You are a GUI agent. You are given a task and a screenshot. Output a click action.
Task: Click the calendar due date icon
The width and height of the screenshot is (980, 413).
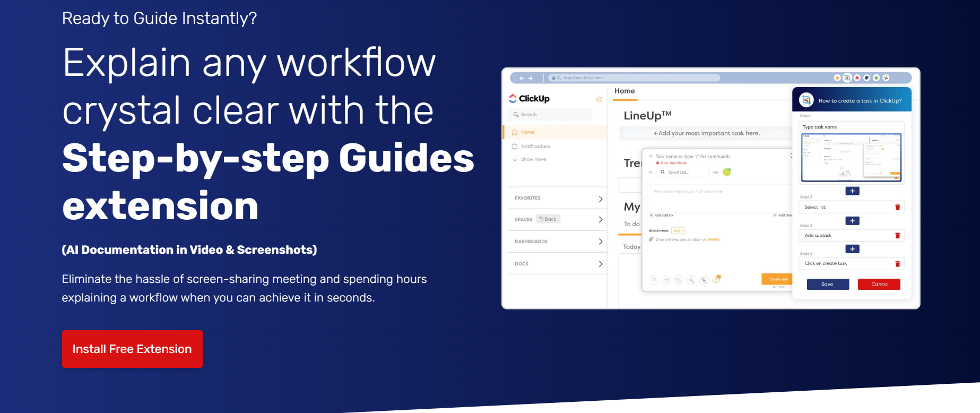pyautogui.click(x=666, y=280)
